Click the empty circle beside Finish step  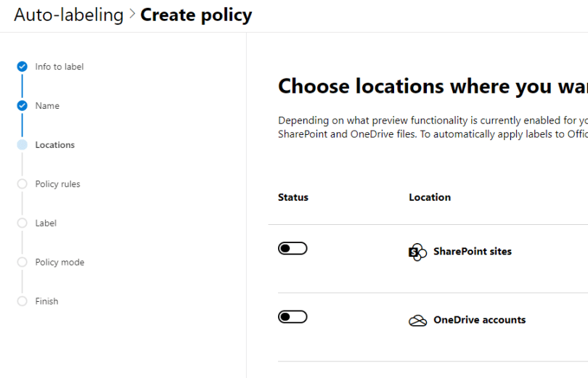click(23, 302)
